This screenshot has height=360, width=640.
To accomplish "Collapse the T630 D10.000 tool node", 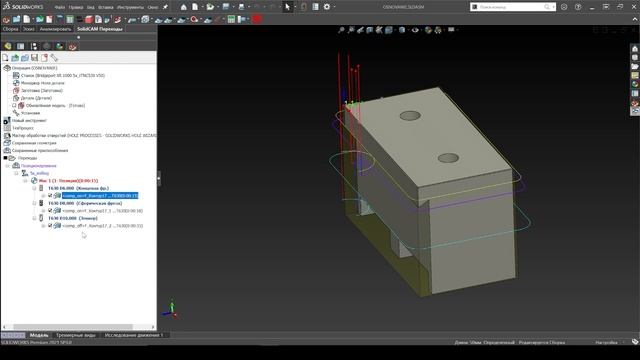I will point(34,218).
